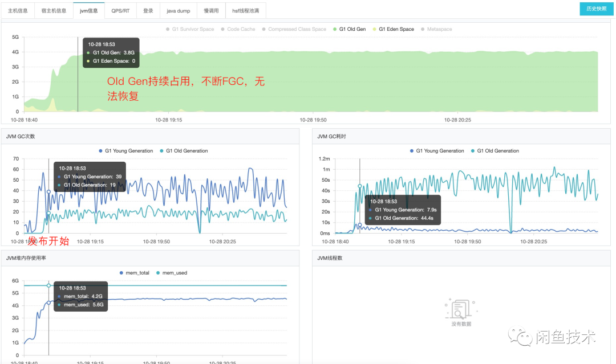This screenshot has width=616, height=364.
Task: Click the JVM GC耗时 panel title
Action: 331,136
